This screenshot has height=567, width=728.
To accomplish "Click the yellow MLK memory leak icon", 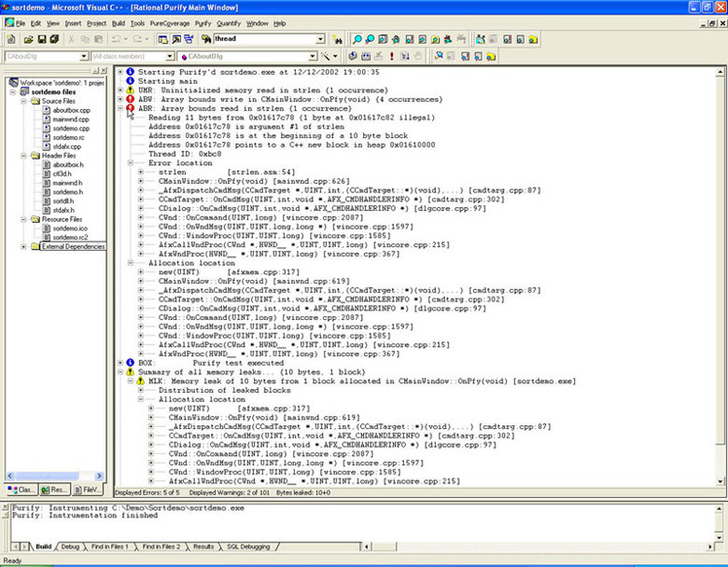I will (141, 381).
